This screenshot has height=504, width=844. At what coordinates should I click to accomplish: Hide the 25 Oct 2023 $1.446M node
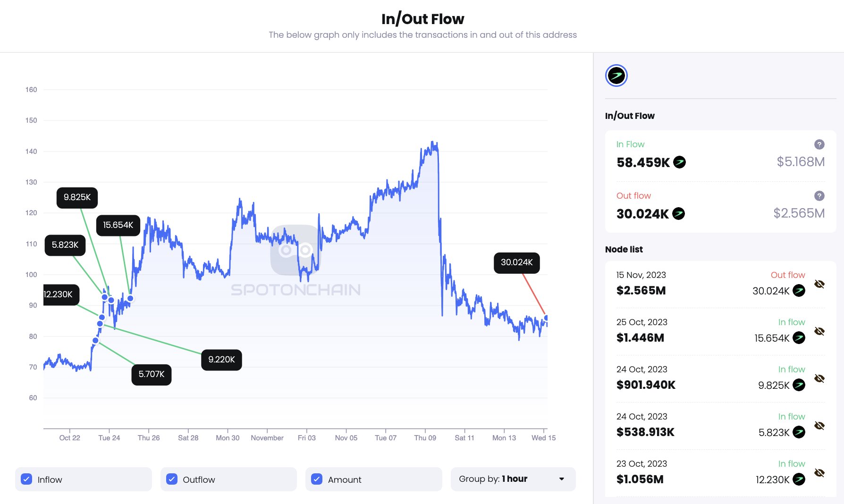(819, 331)
